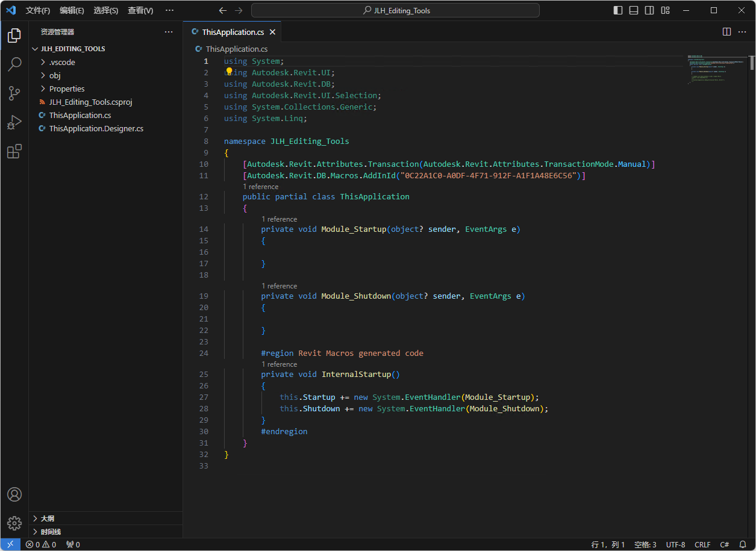The width and height of the screenshot is (756, 551).
Task: Click the CRLF line ending indicator
Action: click(x=702, y=544)
